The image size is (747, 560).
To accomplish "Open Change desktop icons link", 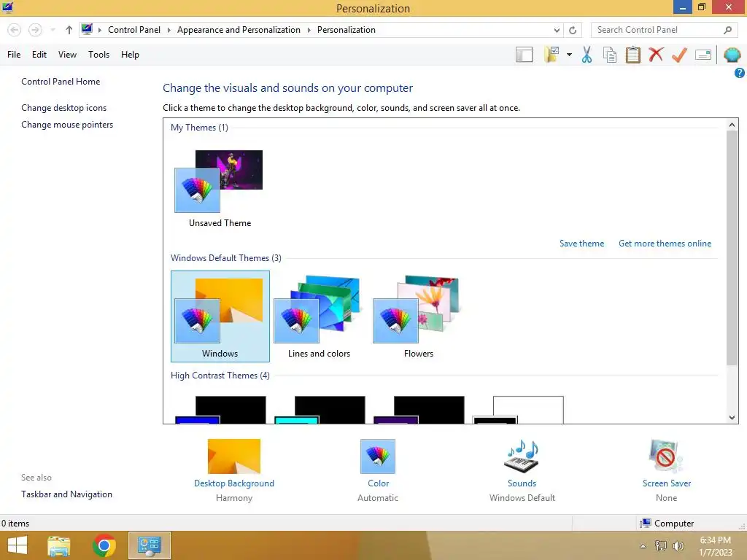I will (64, 108).
